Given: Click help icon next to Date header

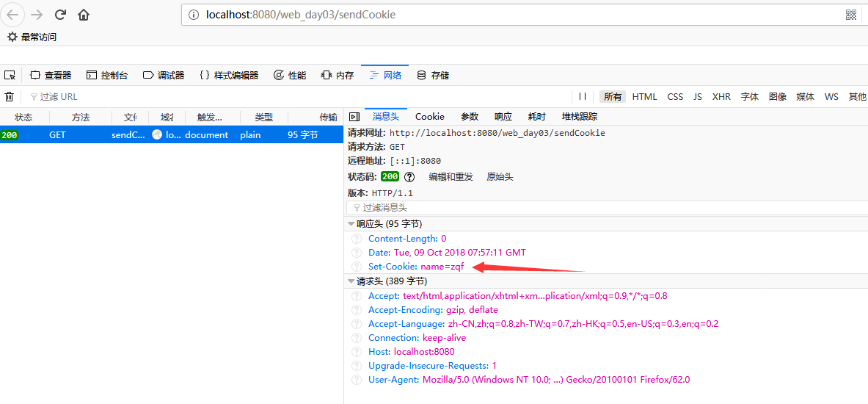Looking at the screenshot, I should [357, 253].
